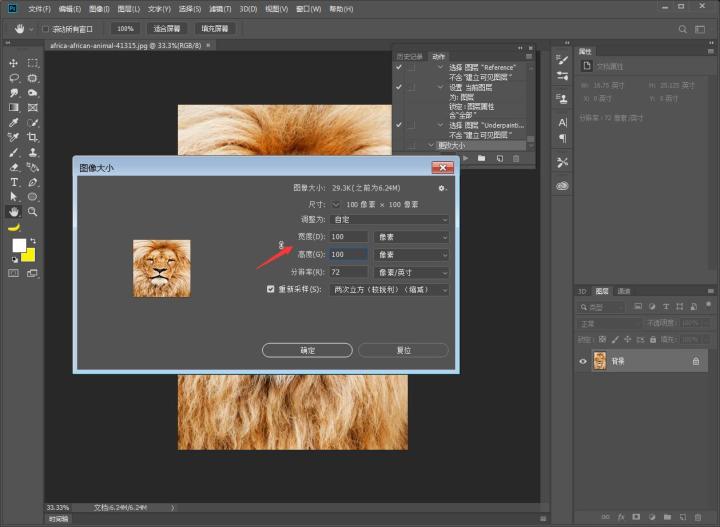Open the 滤镜(T) menu
Screen dimensions: 720x527
coord(221,8)
